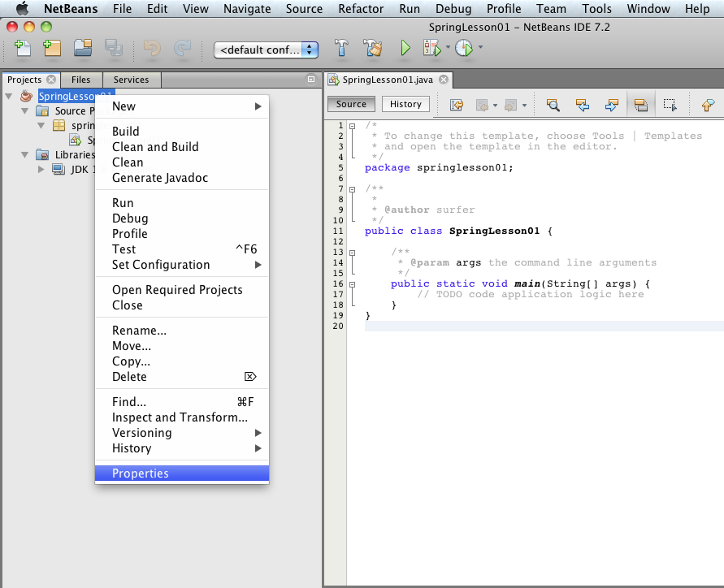Choose Rename... in context menu
The height and width of the screenshot is (588, 724).
click(182, 331)
